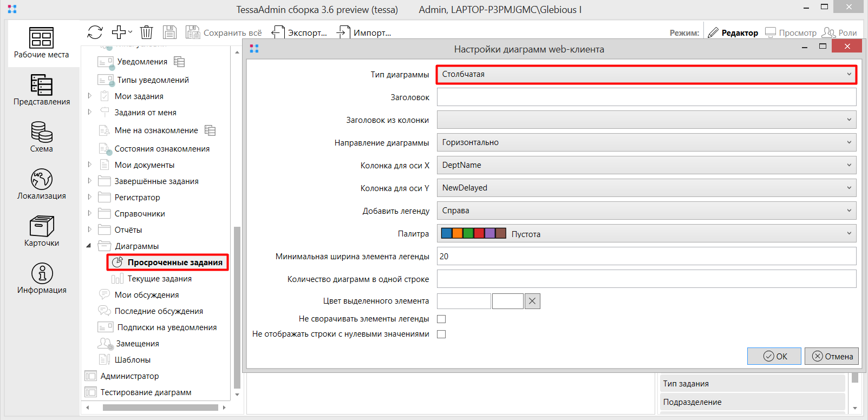Open the Колонка для оси X dropdown
The width and height of the screenshot is (868, 420).
646,165
